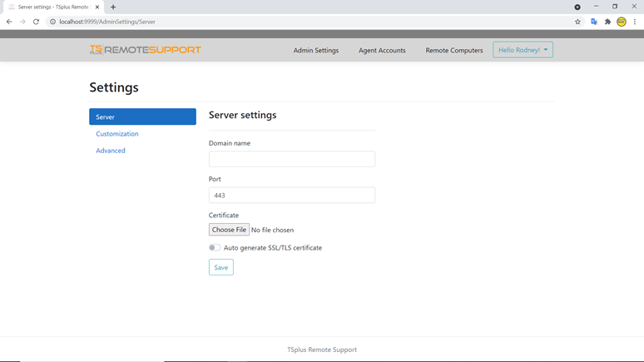Go to Agent Accounts page

point(382,51)
